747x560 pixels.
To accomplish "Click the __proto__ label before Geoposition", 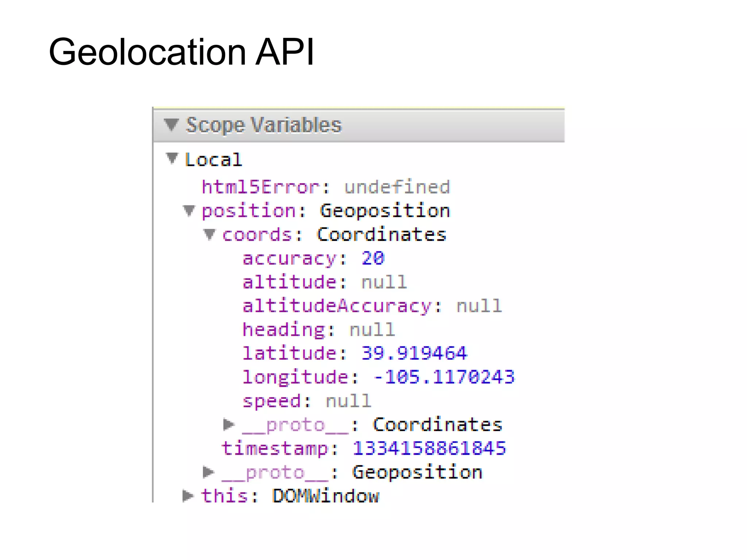I will point(275,473).
